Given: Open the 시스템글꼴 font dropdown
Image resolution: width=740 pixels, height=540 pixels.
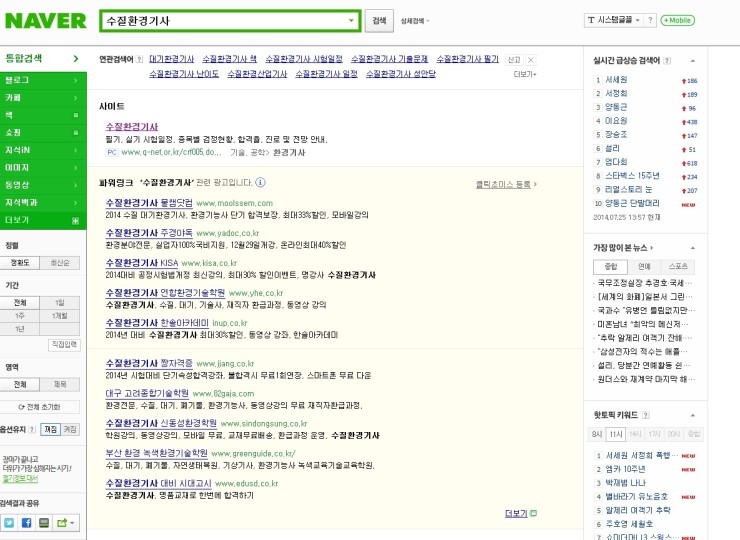Looking at the screenshot, I should click(x=614, y=20).
